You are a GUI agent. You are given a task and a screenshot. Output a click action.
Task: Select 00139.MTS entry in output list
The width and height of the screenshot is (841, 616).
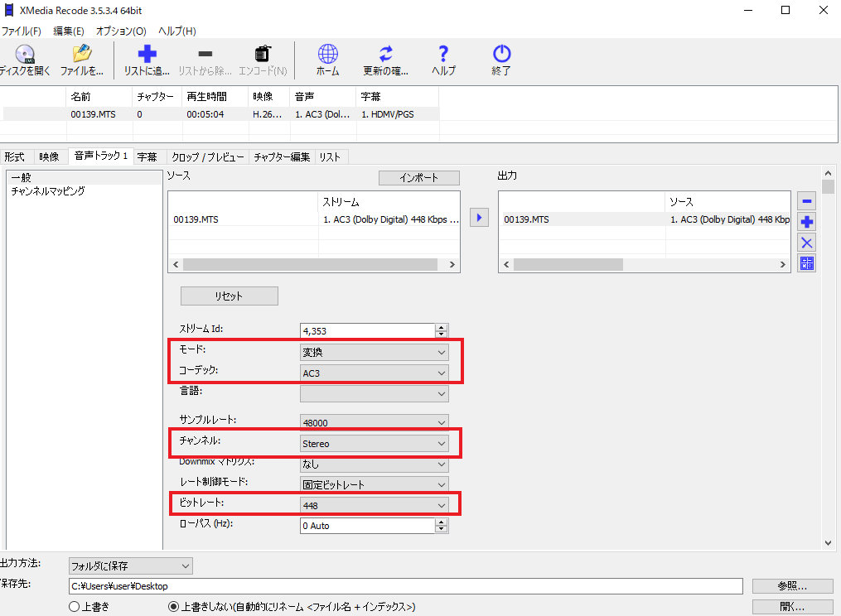(x=644, y=219)
